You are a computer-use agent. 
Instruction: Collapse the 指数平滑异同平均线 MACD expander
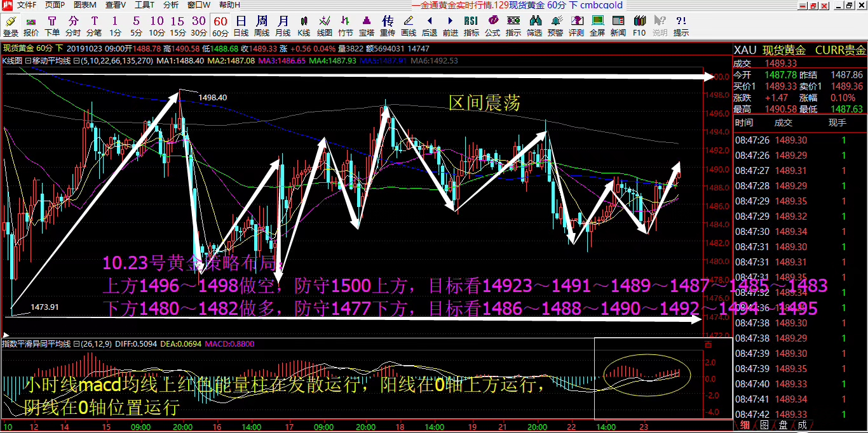click(75, 343)
